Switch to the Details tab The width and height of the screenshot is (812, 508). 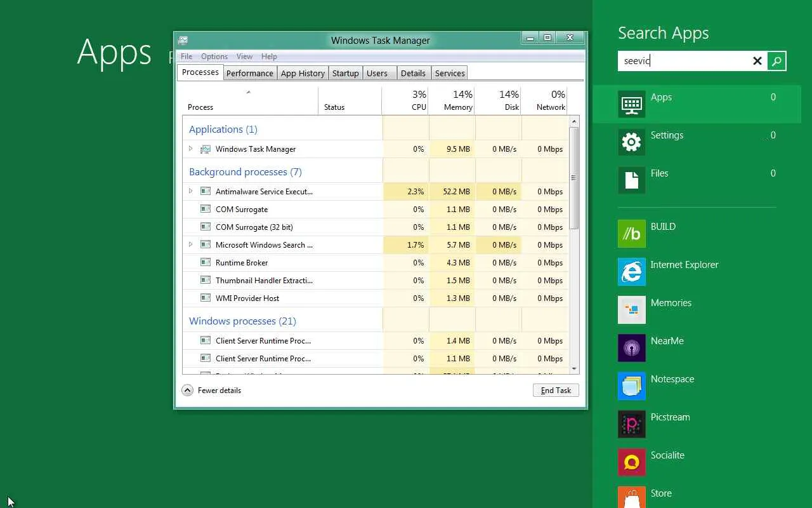(x=413, y=73)
